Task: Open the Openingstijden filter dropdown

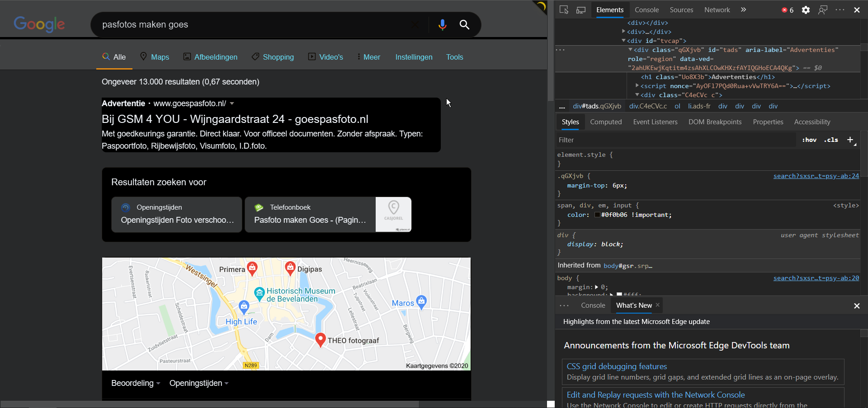Action: coord(199,383)
